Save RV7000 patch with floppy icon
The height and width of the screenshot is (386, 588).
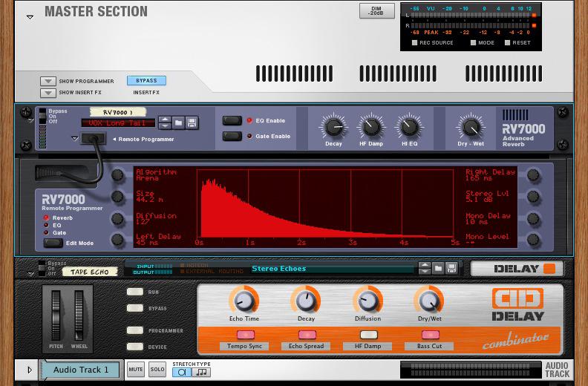tap(192, 122)
